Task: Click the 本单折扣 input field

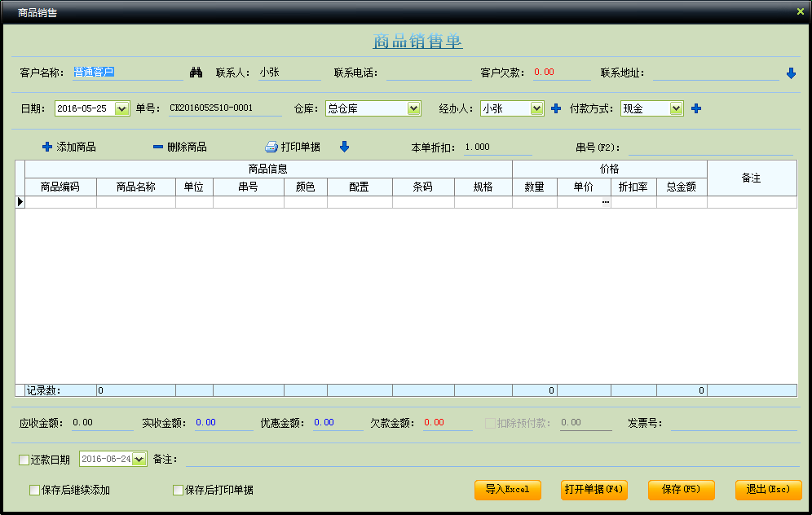Action: [497, 147]
